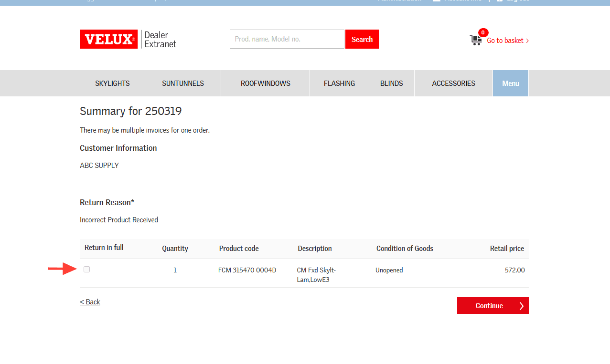Go back with the < Back link

click(90, 302)
